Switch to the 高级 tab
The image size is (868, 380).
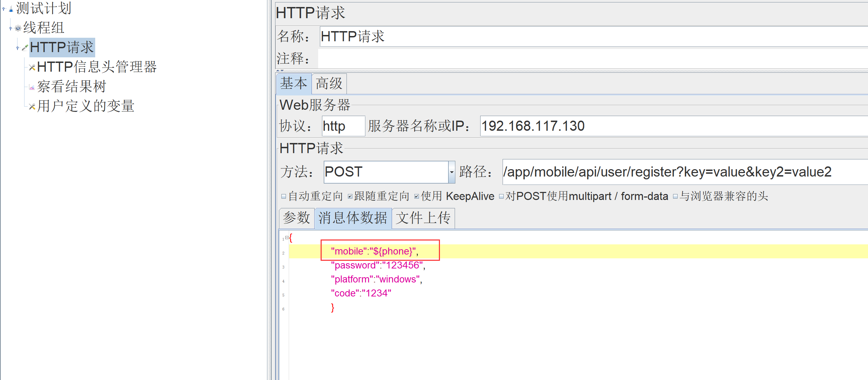(x=329, y=84)
